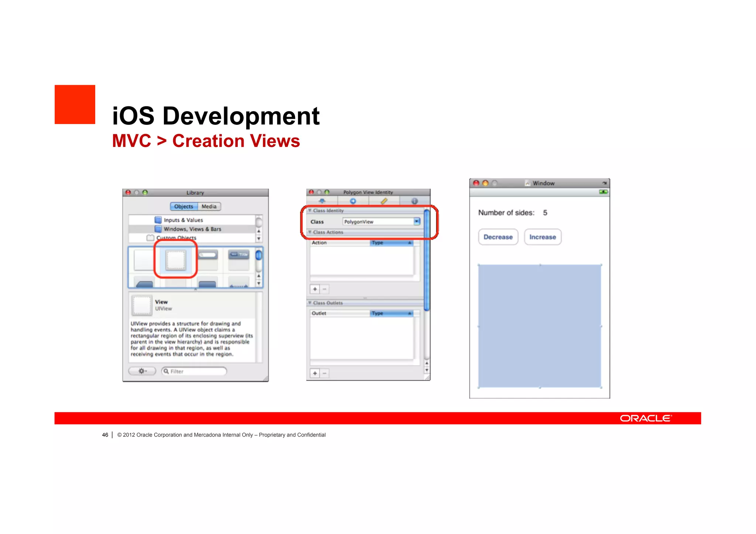Collapse the Class Outlets section

point(310,303)
